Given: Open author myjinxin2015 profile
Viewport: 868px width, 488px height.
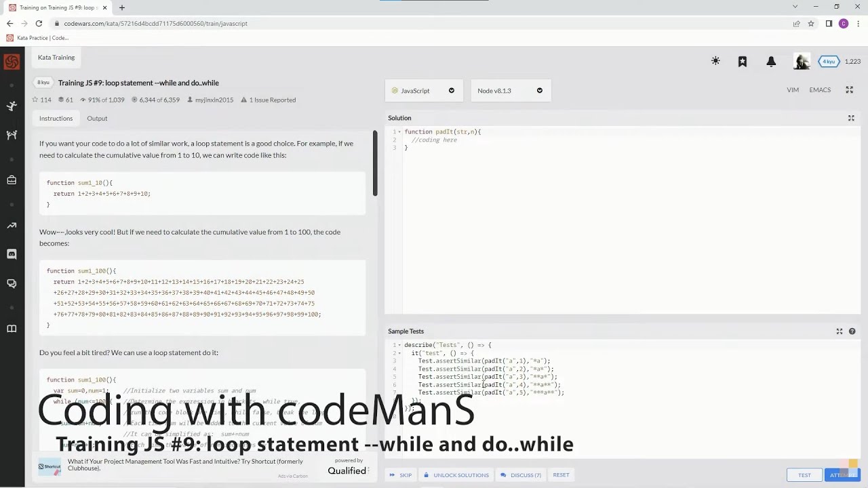Looking at the screenshot, I should tap(210, 100).
